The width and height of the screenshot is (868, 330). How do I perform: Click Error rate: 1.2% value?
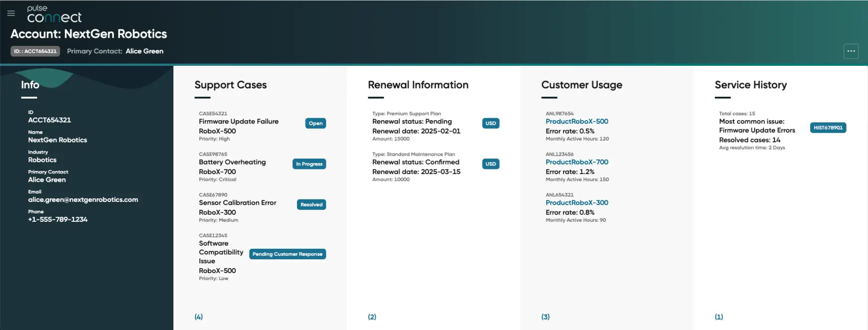tap(570, 171)
